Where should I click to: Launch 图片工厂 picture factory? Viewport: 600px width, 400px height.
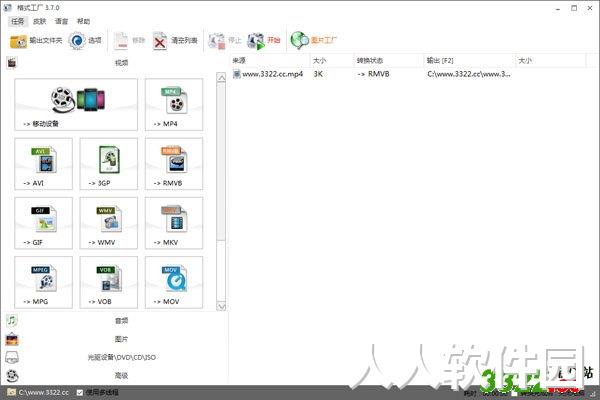click(313, 40)
